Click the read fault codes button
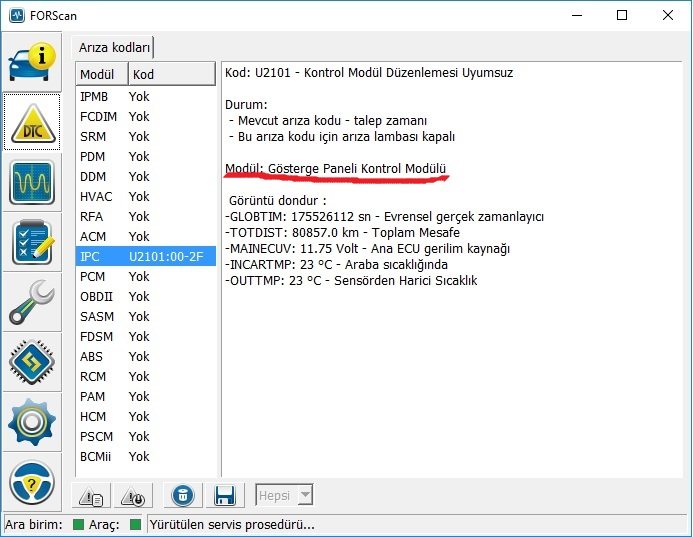Viewport: 693px width, 537px height. coord(91,495)
